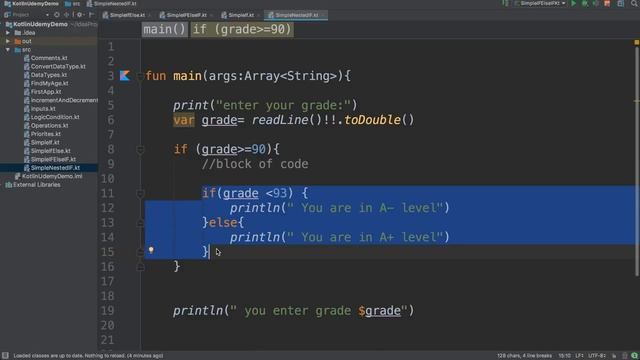This screenshot has height=360, width=640.
Task: Select the SimpleNestedIF.kt editor tab
Action: [296, 15]
